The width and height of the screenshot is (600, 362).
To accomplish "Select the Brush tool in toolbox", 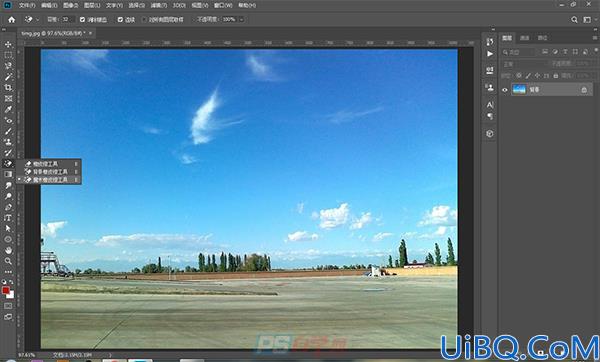I will pyautogui.click(x=8, y=131).
